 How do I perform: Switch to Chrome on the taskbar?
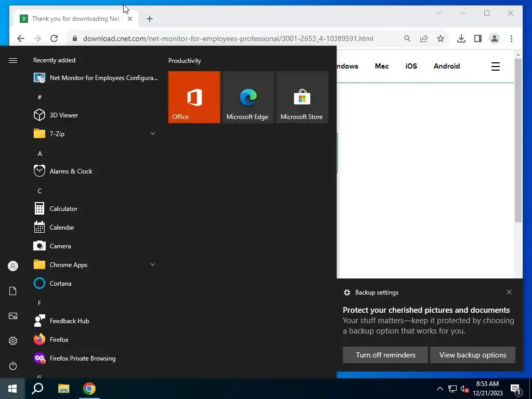pyautogui.click(x=89, y=389)
